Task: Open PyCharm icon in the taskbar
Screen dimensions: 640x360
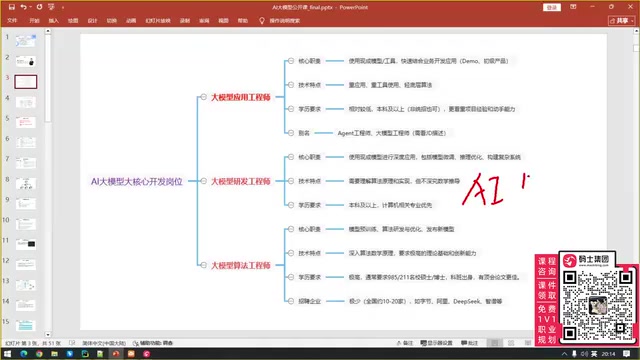Action: (x=85, y=354)
